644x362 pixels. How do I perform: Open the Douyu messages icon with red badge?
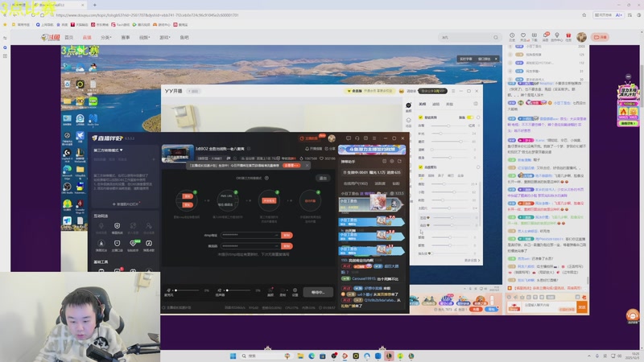[x=546, y=35]
